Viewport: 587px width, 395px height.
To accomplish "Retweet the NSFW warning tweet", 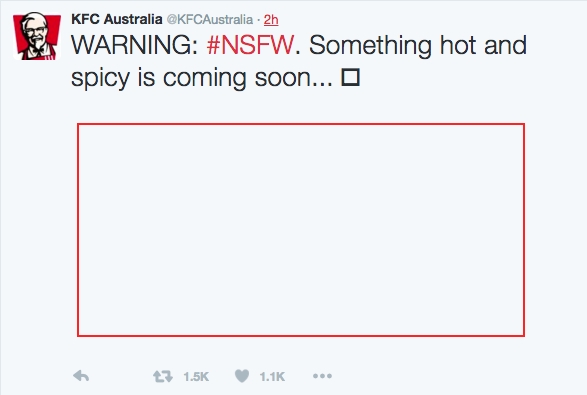I will pyautogui.click(x=163, y=376).
